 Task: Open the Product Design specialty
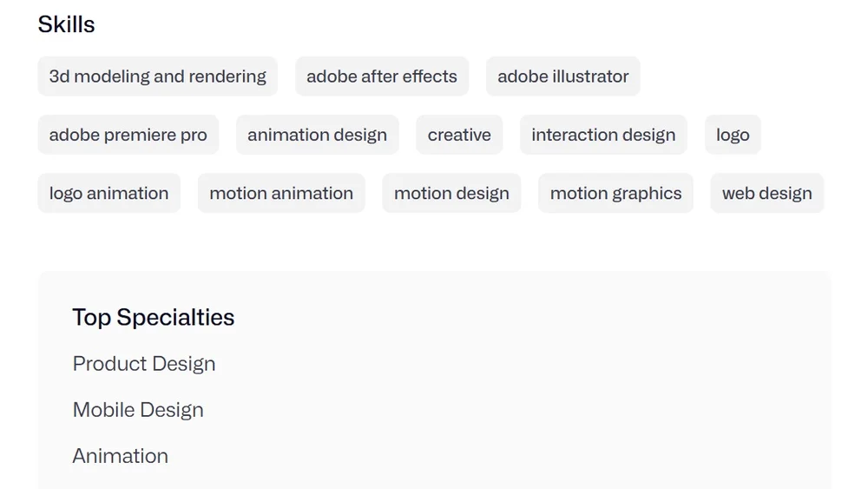pyautogui.click(x=144, y=364)
